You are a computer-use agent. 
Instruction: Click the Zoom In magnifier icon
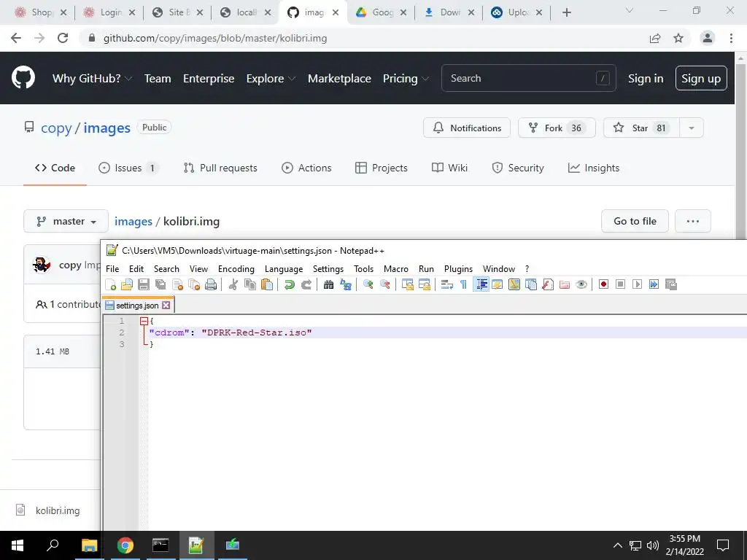[368, 285]
